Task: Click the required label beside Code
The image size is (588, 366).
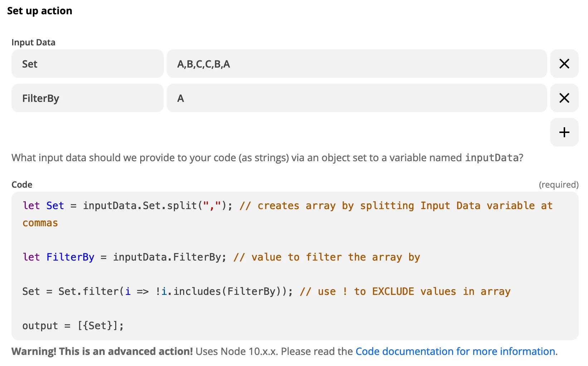Action: tap(559, 184)
